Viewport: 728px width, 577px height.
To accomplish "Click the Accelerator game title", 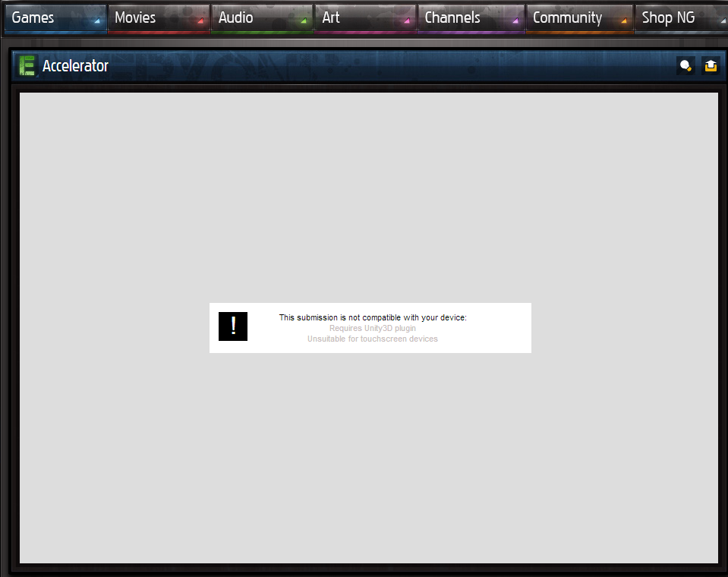I will tap(75, 66).
